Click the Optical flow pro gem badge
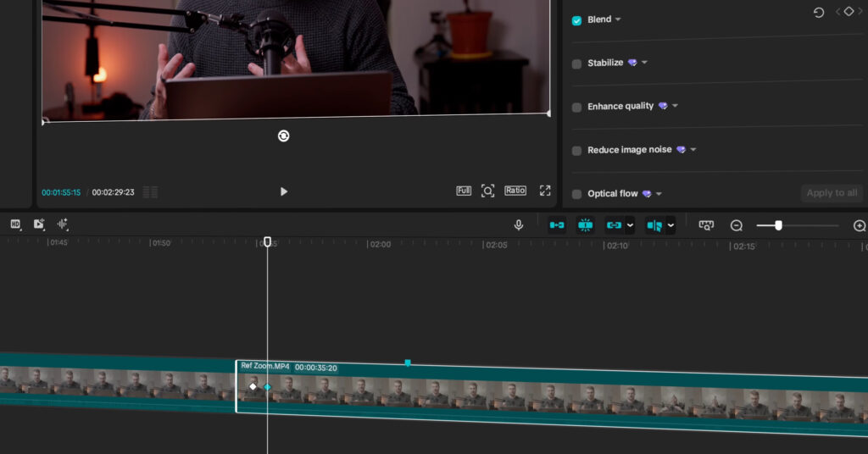Image resolution: width=868 pixels, height=454 pixels. click(647, 194)
